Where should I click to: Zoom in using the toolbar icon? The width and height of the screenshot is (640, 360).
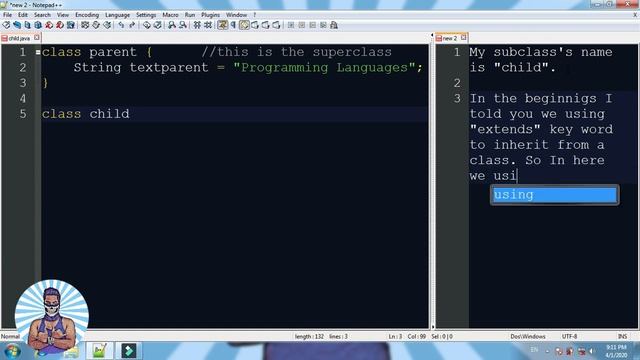click(x=172, y=25)
